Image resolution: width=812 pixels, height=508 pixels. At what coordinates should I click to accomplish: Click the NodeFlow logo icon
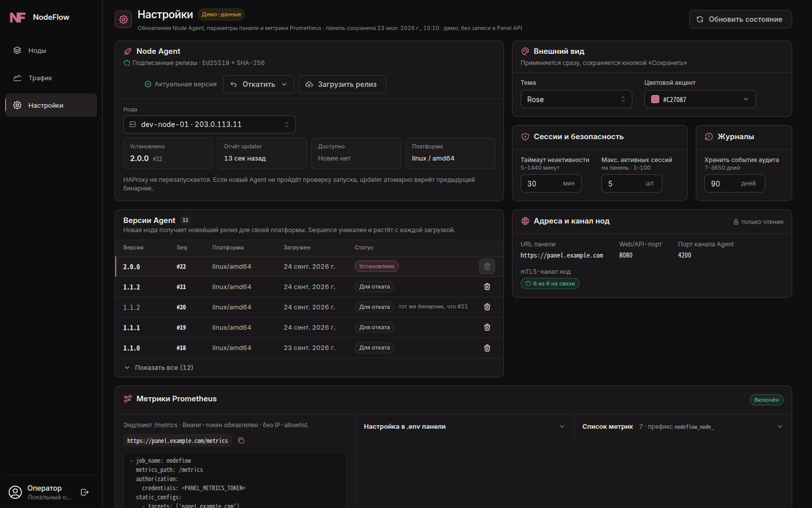click(x=18, y=17)
